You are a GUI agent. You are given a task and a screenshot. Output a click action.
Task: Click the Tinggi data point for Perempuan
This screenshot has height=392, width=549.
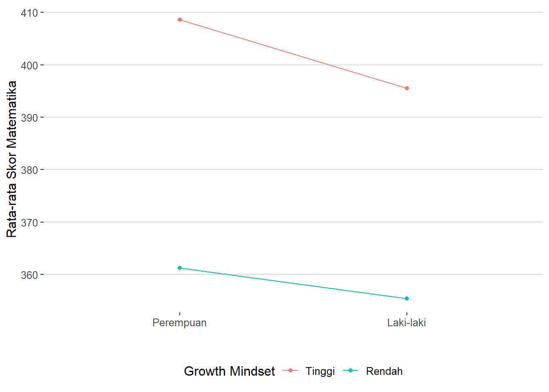click(180, 20)
